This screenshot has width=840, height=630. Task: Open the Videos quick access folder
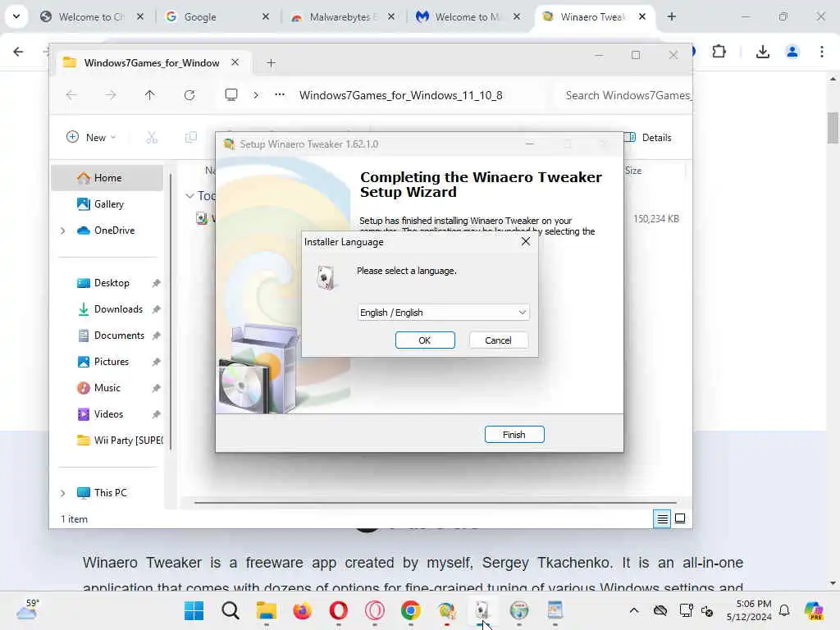(x=108, y=414)
